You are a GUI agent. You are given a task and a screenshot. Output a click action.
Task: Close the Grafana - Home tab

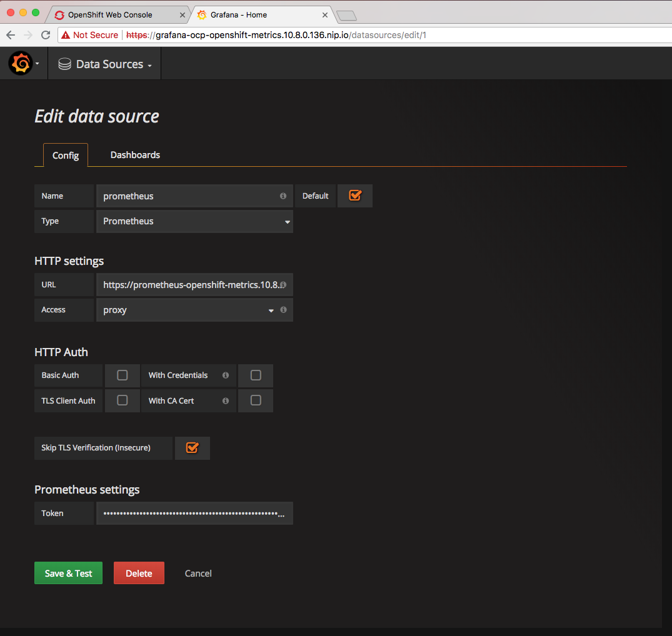(325, 15)
